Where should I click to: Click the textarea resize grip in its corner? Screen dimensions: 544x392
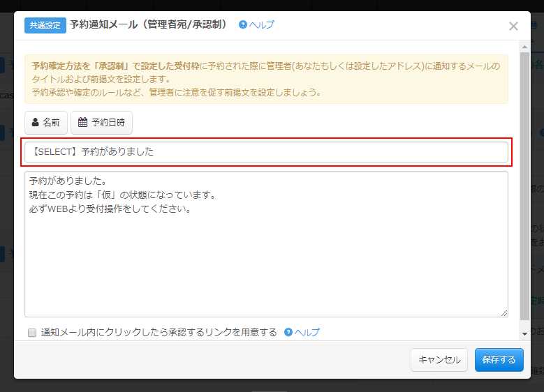[x=503, y=313]
